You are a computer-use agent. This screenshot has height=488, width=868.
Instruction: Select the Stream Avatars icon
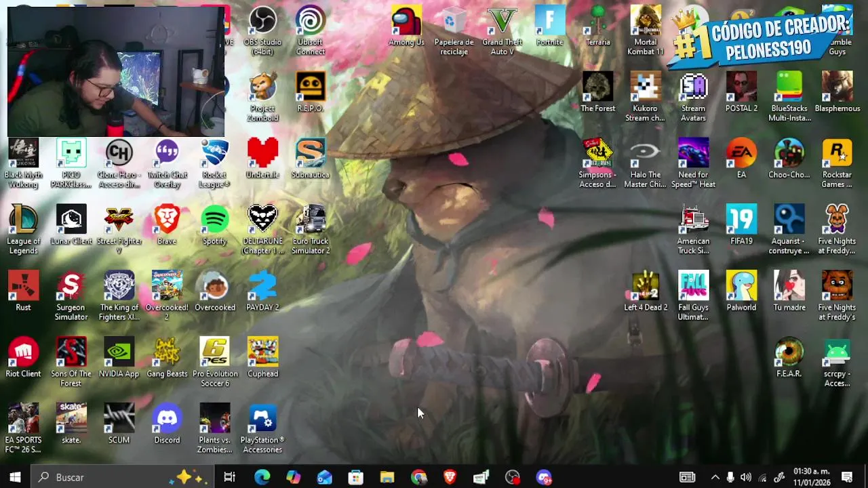pos(693,97)
